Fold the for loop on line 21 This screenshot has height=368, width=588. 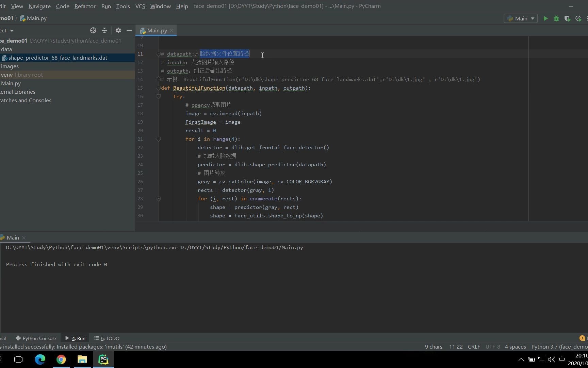(x=158, y=139)
